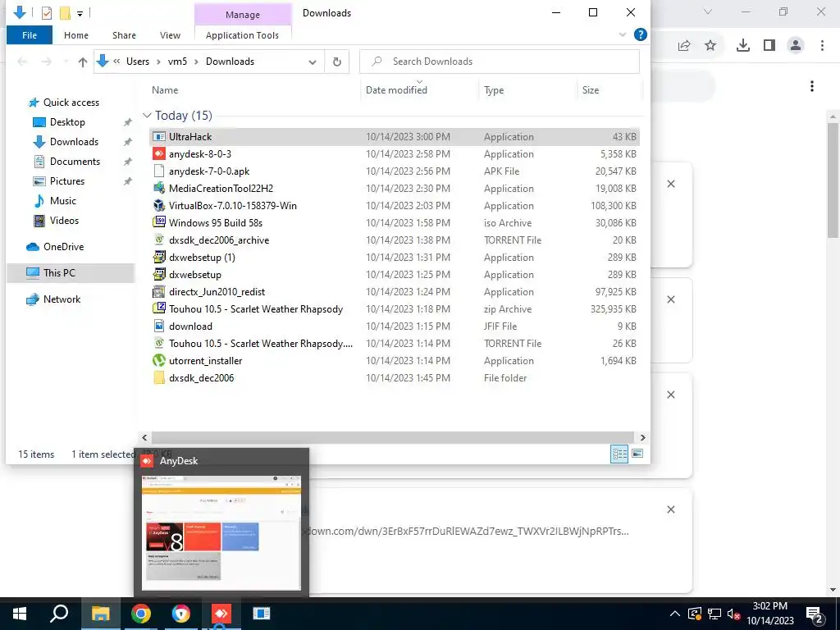Switch to details view layout icon

(x=619, y=454)
